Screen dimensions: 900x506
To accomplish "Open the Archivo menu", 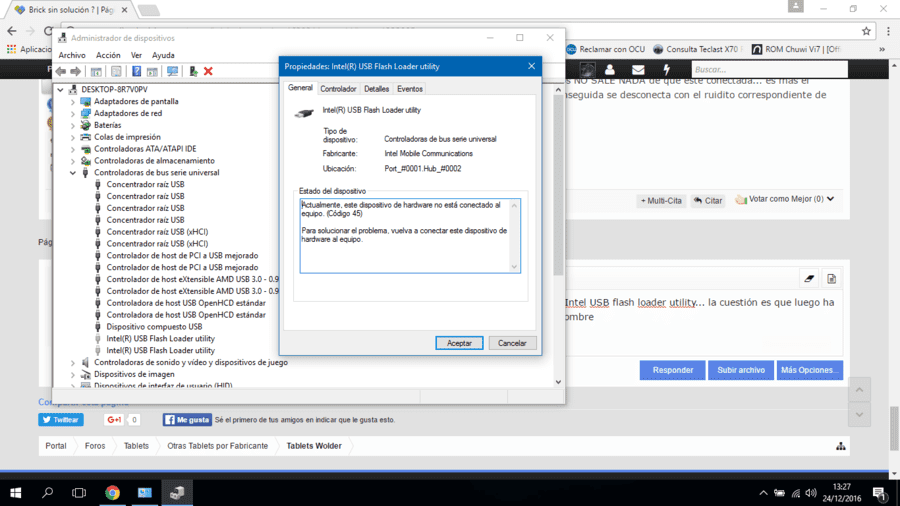I will tap(72, 55).
